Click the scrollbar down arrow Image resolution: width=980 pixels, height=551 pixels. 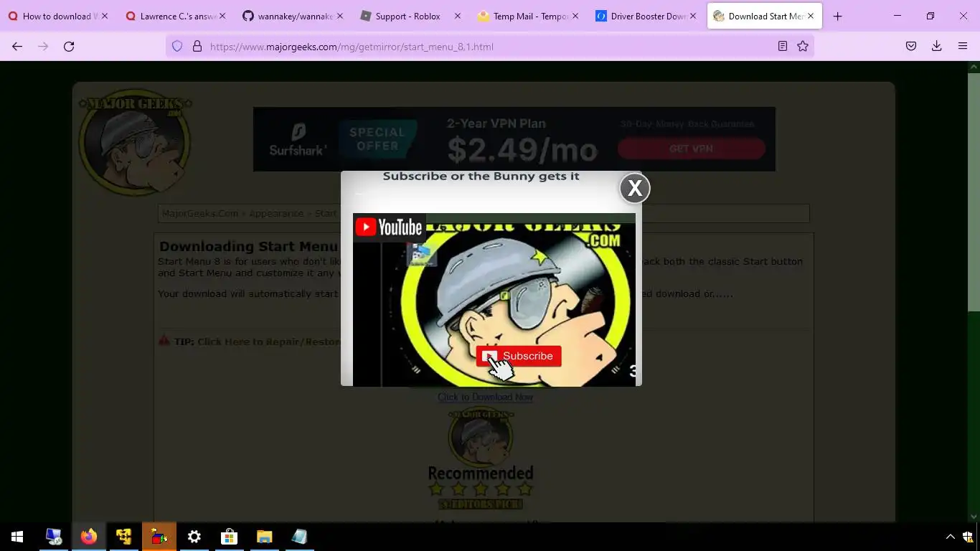974,516
